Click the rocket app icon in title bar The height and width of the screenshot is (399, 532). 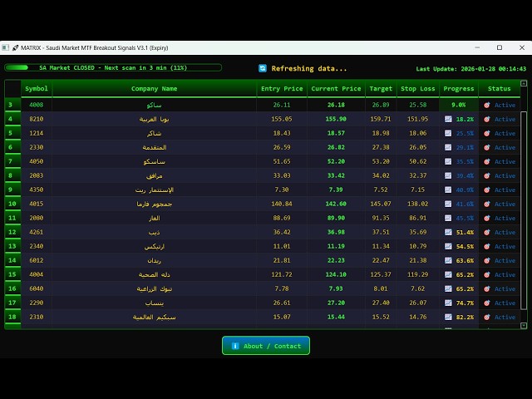(x=15, y=48)
